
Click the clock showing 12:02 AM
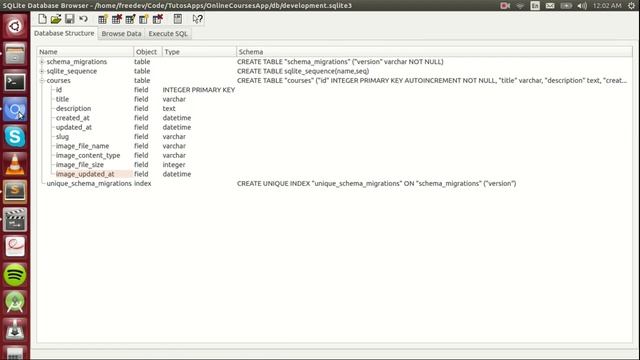point(607,6)
